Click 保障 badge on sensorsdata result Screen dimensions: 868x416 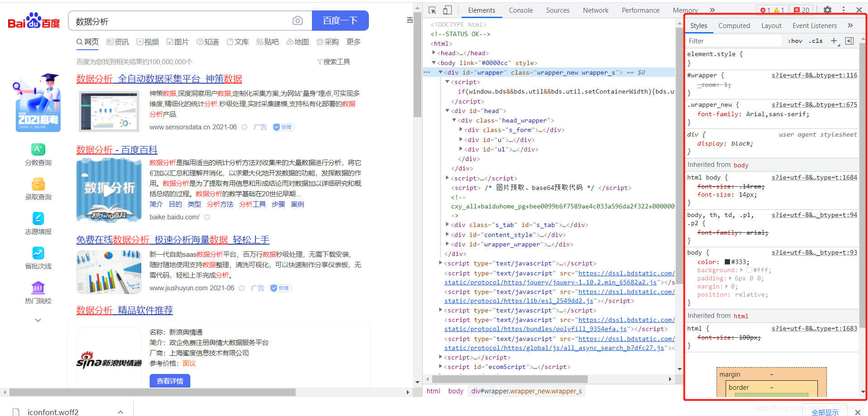(284, 127)
